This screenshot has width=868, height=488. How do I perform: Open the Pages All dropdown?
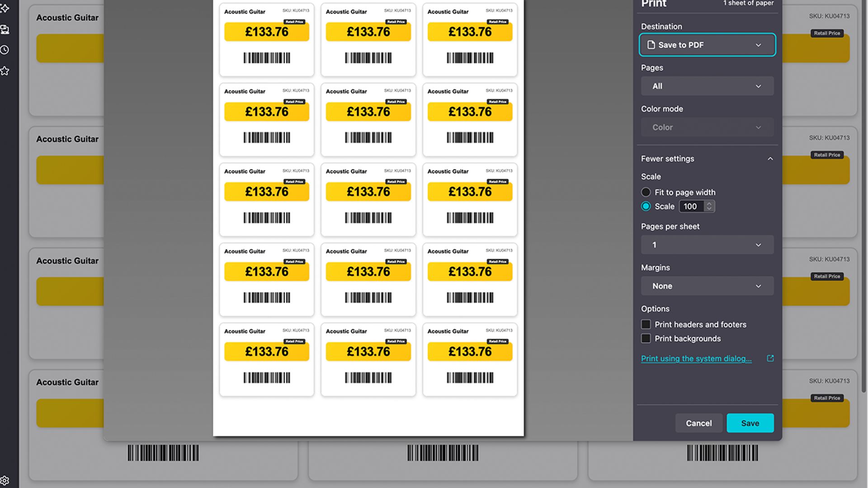[707, 86]
